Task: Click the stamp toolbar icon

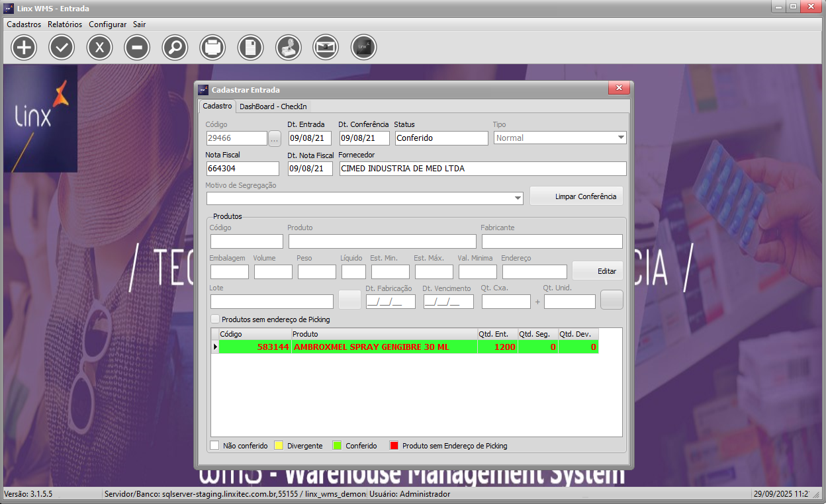Action: point(288,48)
